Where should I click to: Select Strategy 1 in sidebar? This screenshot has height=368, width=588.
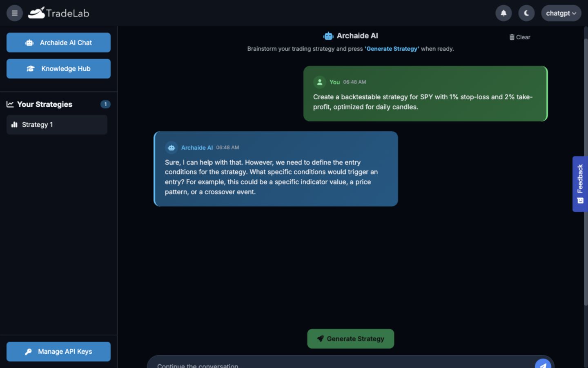57,125
